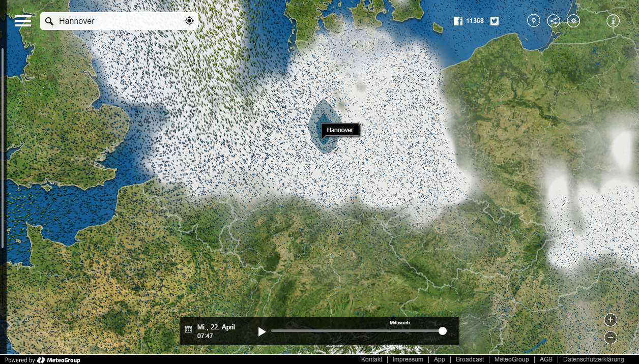Click the time display 07:47
Image resolution: width=639 pixels, height=364 pixels.
[205, 336]
